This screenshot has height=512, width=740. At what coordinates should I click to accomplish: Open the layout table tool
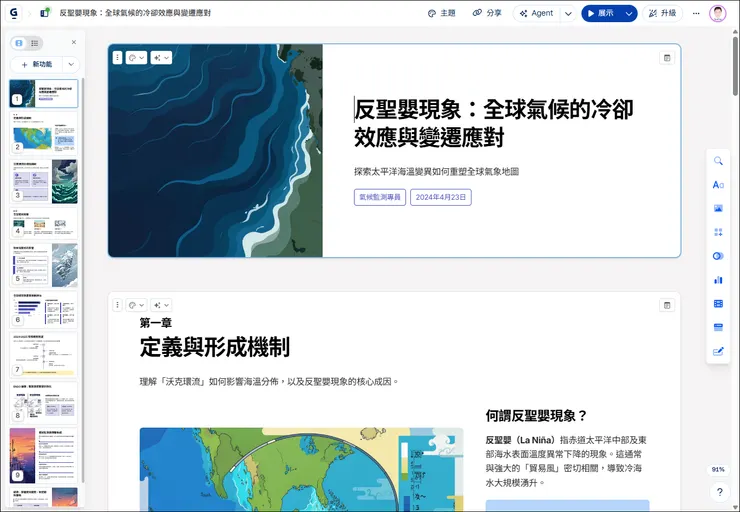point(718,303)
